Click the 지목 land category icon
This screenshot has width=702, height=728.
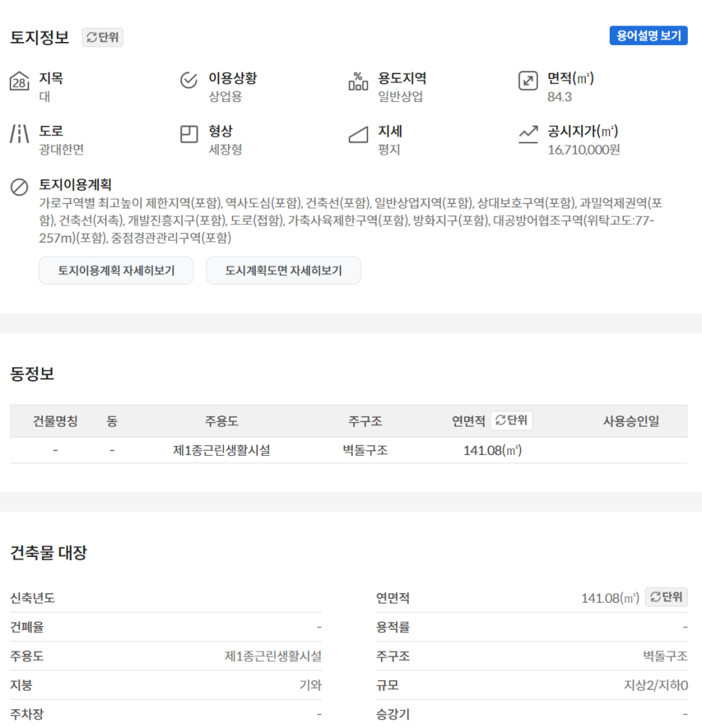click(19, 81)
